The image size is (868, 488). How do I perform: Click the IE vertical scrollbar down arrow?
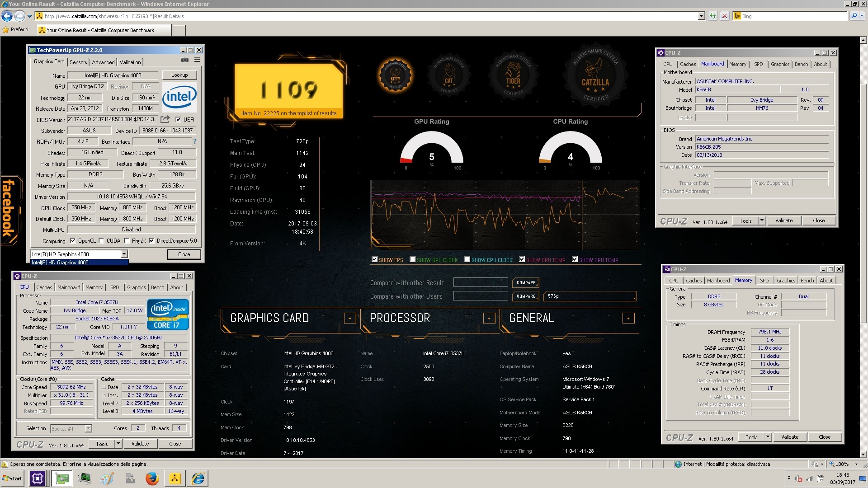[x=863, y=455]
